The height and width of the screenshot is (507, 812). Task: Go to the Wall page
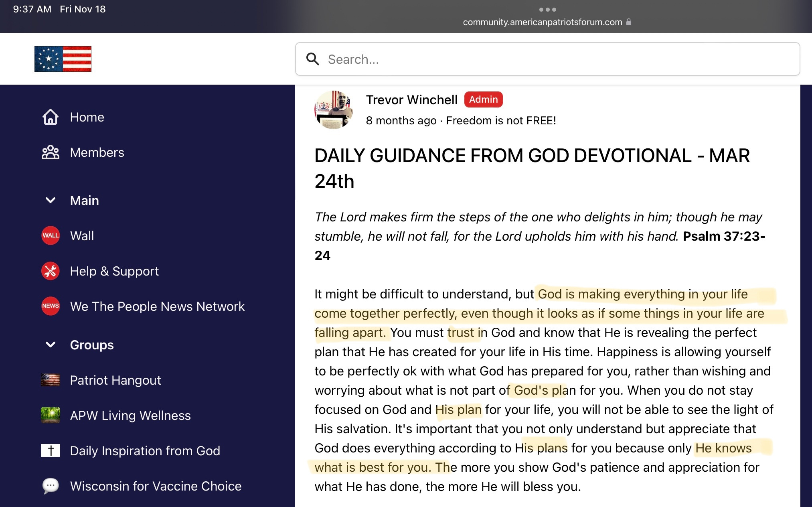(82, 236)
